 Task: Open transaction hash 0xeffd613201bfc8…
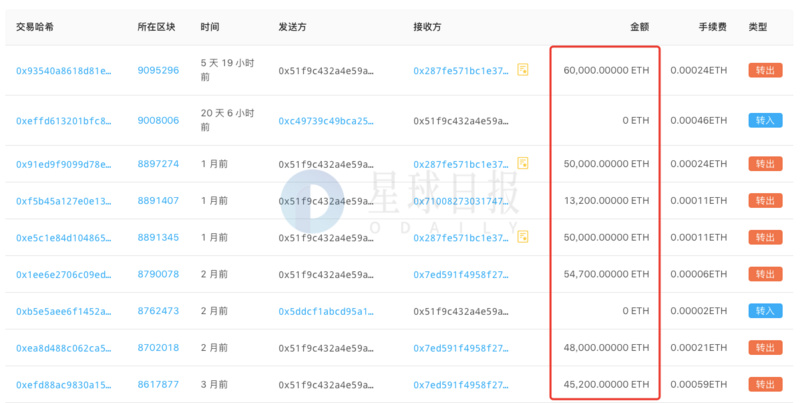[x=64, y=121]
